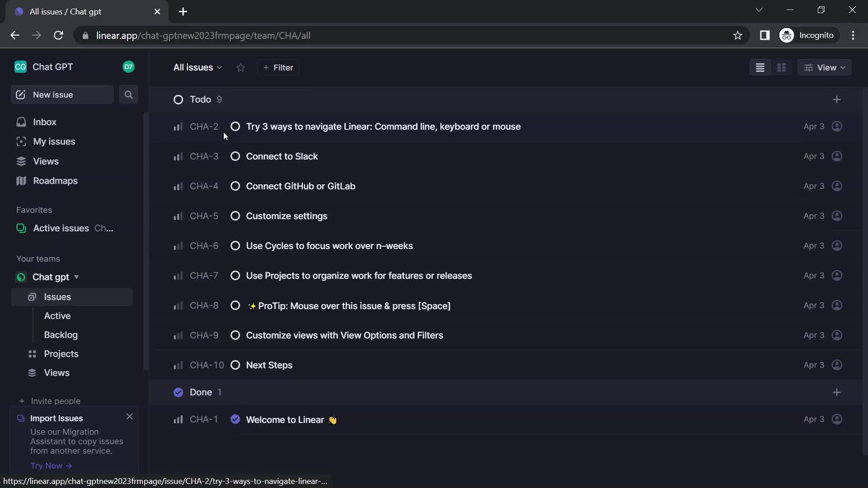The image size is (868, 488).
Task: Open the Active issues in sidebar
Action: click(x=61, y=228)
